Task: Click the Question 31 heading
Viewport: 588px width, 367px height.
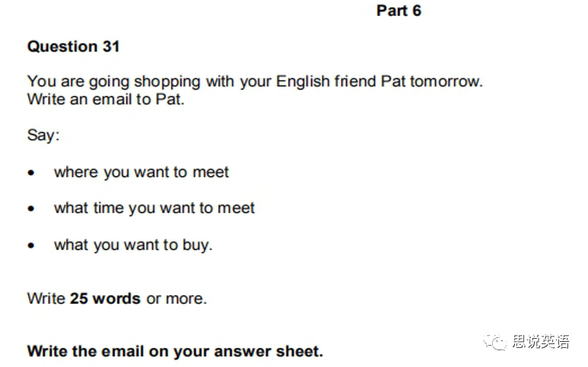Action: point(73,46)
